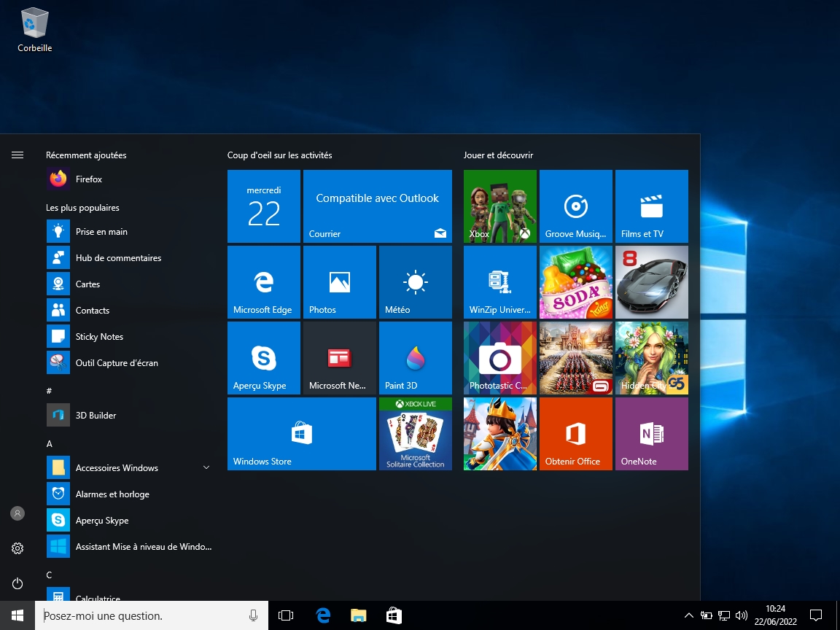Open Assistant Mise à niveau de Windows
This screenshot has width=840, height=630.
(128, 546)
